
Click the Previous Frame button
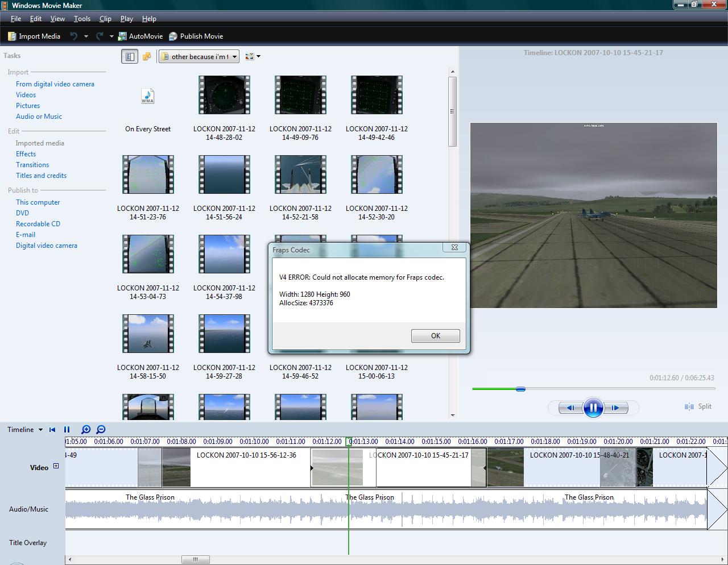570,407
